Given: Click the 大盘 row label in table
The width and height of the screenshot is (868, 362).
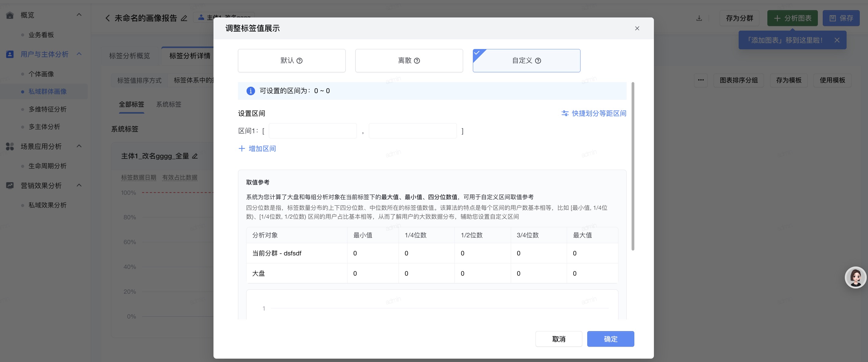Looking at the screenshot, I should 258,273.
